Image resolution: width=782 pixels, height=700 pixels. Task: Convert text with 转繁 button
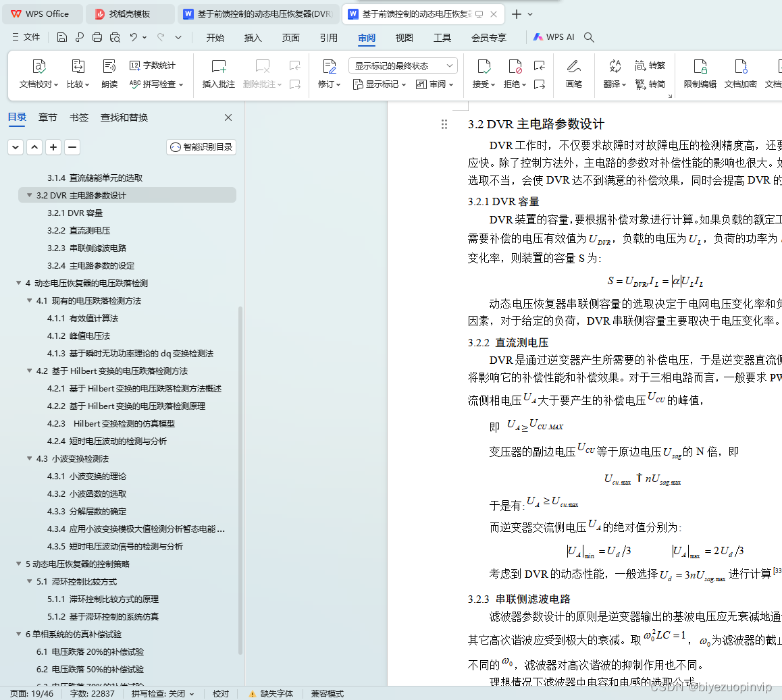pos(650,65)
